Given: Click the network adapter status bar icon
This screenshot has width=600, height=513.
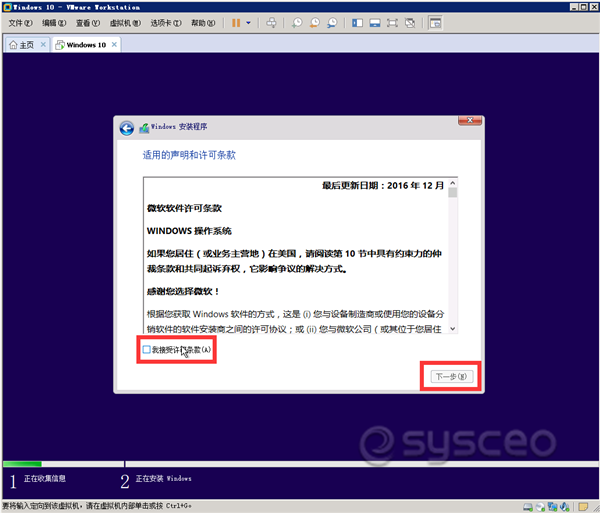Looking at the screenshot, I should 553,506.
